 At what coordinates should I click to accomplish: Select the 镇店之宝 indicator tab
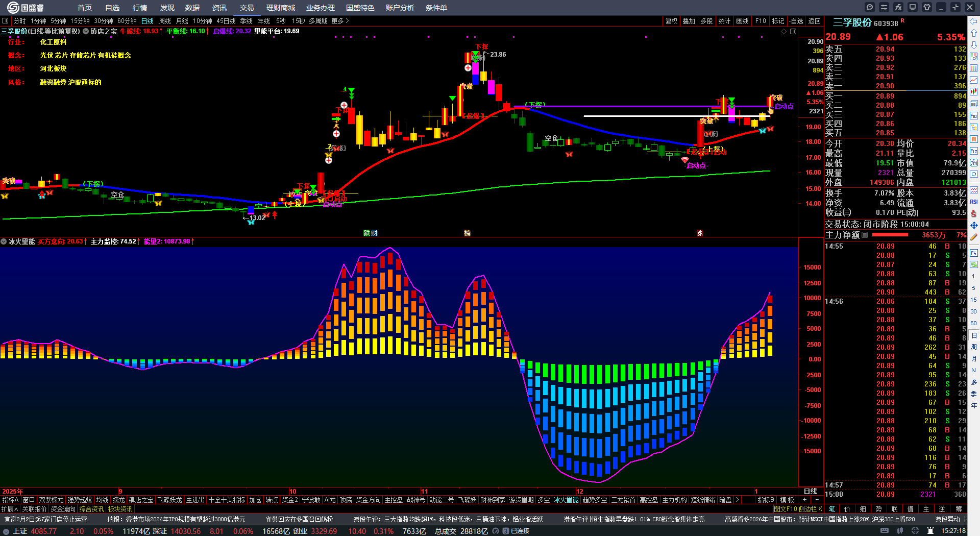click(141, 500)
